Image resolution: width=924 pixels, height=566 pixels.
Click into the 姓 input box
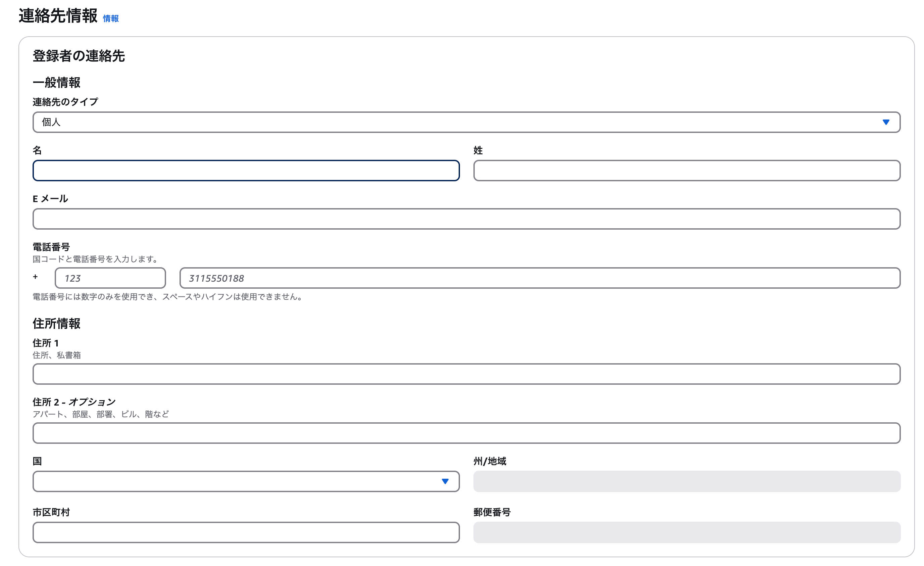point(686,171)
